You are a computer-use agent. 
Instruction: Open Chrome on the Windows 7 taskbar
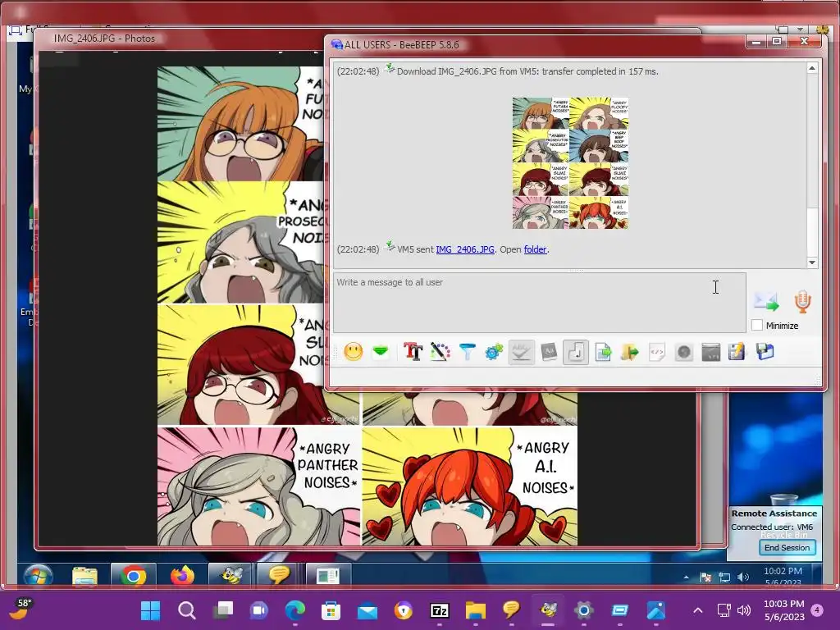pyautogui.click(x=134, y=576)
